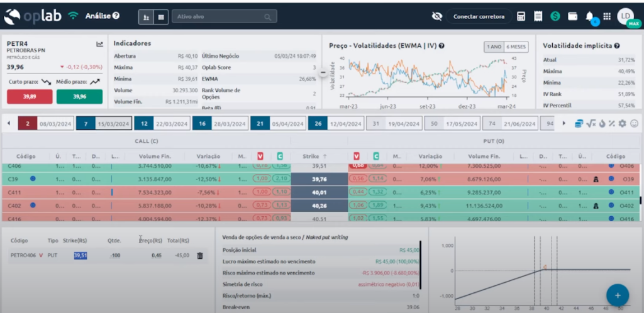Click the Ativo alvo search field
The width and height of the screenshot is (644, 313).
[x=224, y=17]
